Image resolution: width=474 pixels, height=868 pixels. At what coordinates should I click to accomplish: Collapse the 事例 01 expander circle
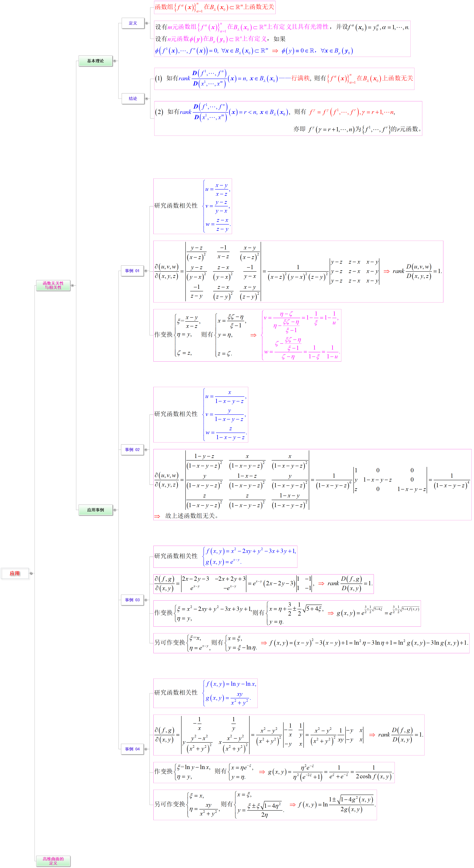(146, 271)
